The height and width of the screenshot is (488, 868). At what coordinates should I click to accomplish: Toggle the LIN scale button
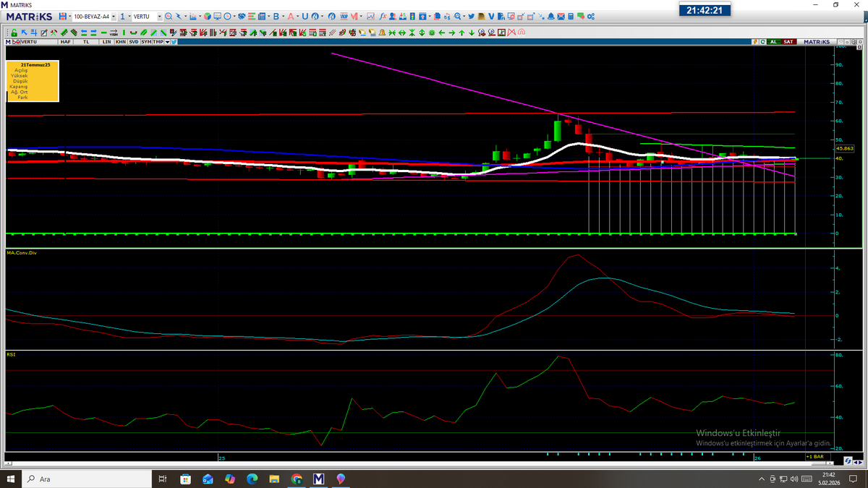[x=107, y=42]
